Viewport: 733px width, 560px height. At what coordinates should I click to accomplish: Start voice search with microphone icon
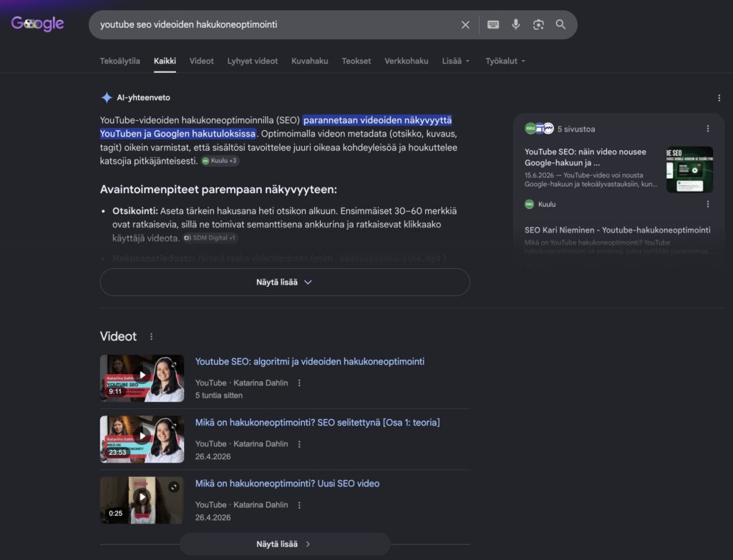click(515, 24)
